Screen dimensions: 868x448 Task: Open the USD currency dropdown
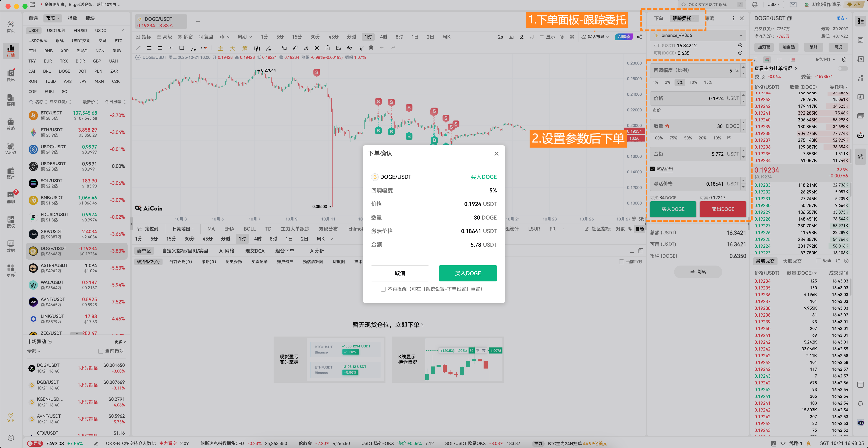pos(773,5)
